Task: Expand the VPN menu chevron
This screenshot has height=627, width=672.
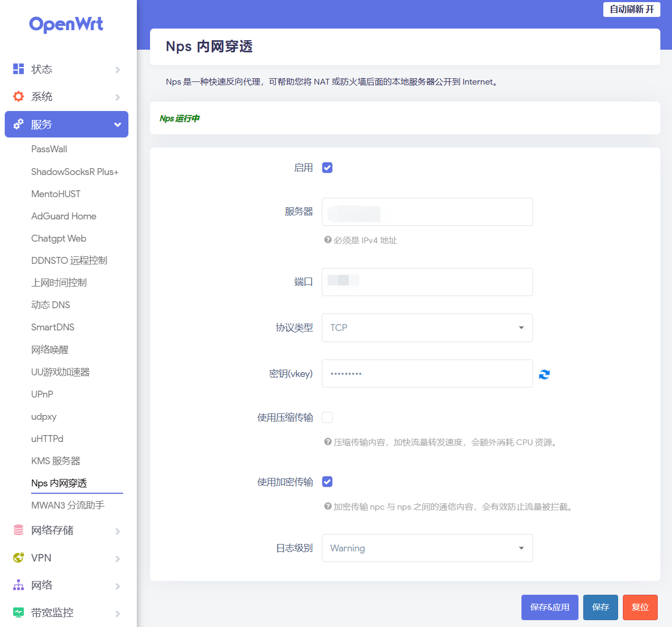Action: [117, 559]
